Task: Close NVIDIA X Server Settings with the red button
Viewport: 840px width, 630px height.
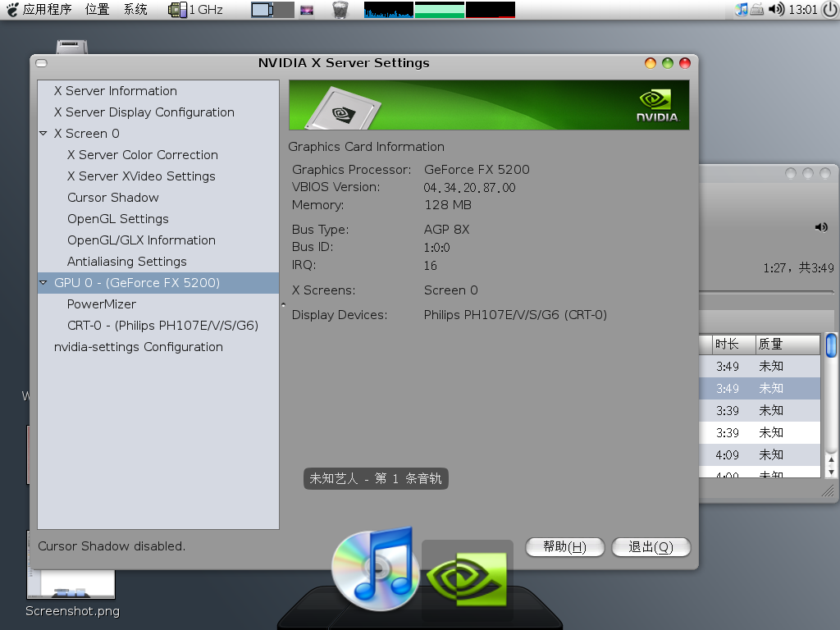Action: pyautogui.click(x=685, y=63)
